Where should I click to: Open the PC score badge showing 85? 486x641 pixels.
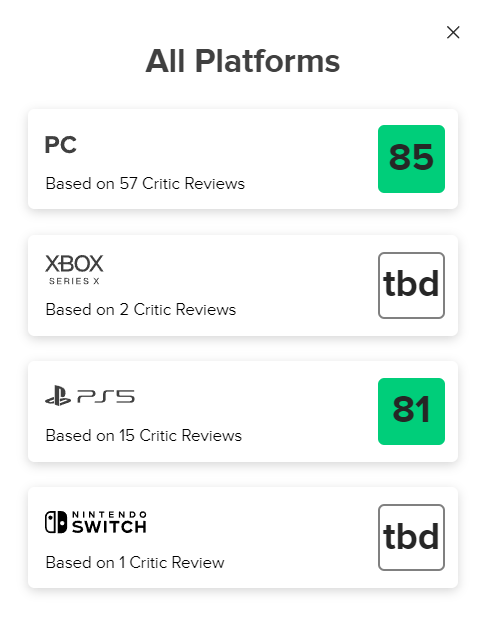411,159
